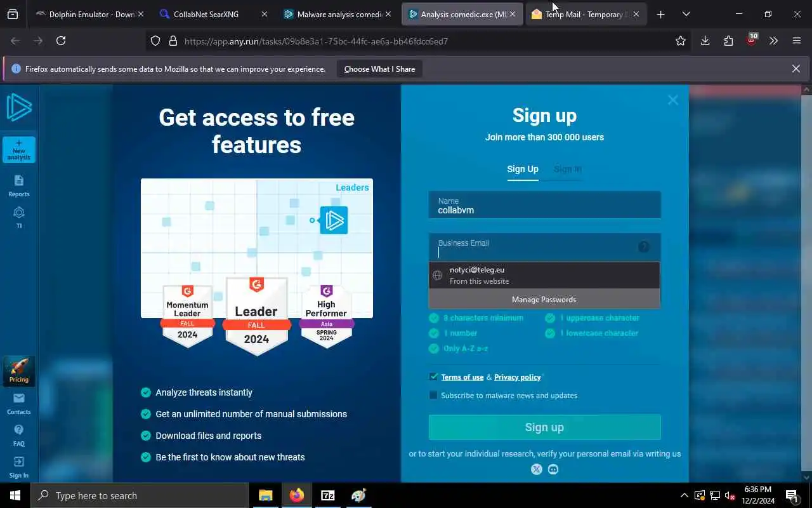The width and height of the screenshot is (812, 508).
Task: Focus the Business Email input field
Action: point(544,247)
